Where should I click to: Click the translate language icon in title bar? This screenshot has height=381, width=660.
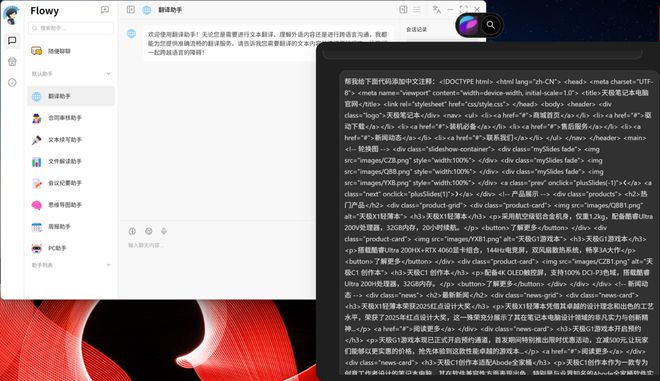click(x=436, y=9)
